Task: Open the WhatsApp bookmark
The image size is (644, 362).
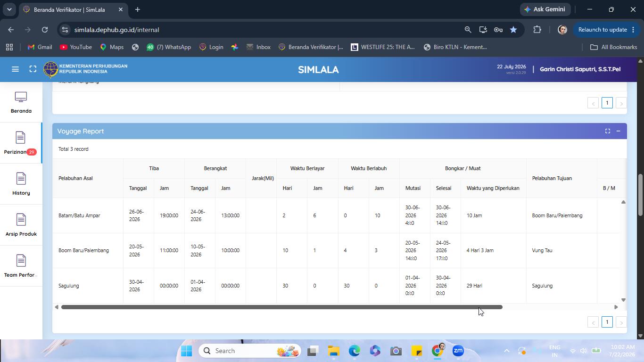Action: tap(169, 47)
